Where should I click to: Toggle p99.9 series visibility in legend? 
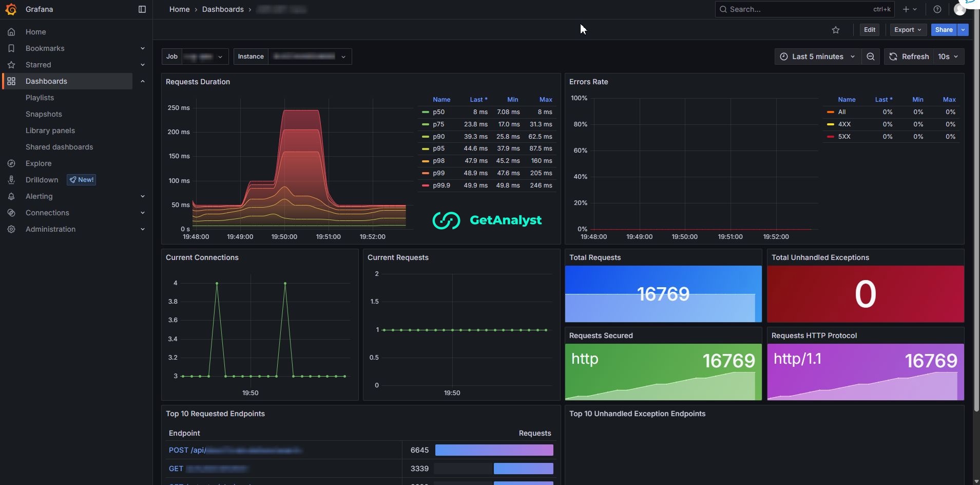[441, 185]
